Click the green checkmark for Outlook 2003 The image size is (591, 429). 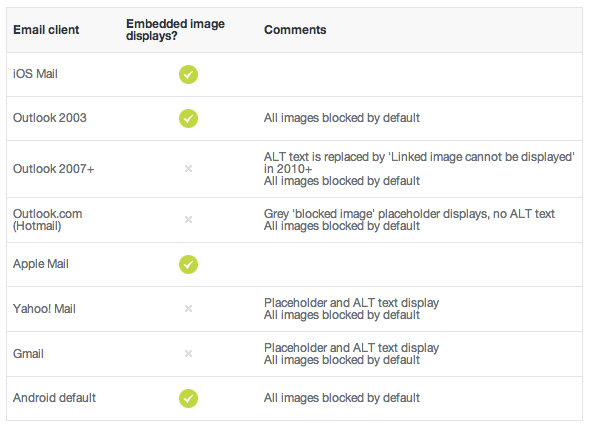coord(188,118)
